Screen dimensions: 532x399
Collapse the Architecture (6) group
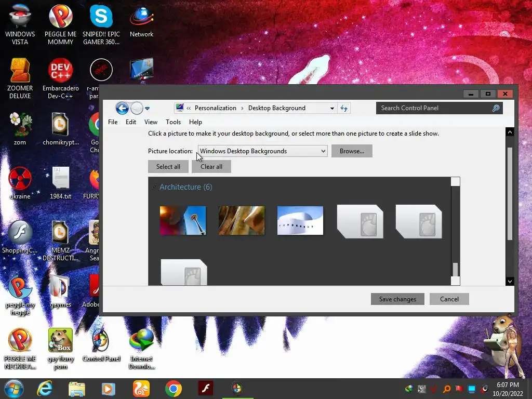(x=155, y=187)
